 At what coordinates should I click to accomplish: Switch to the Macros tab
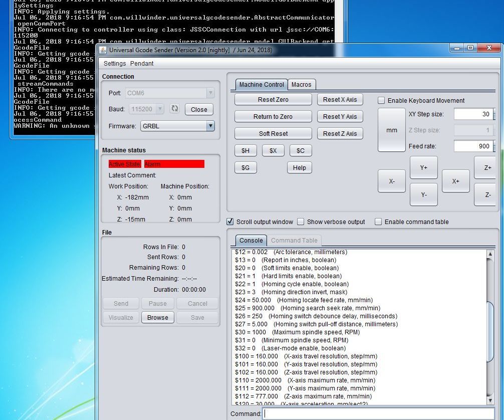pyautogui.click(x=302, y=85)
